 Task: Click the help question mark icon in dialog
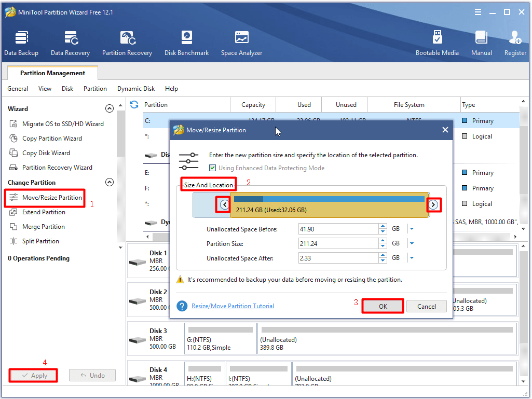pyautogui.click(x=182, y=306)
